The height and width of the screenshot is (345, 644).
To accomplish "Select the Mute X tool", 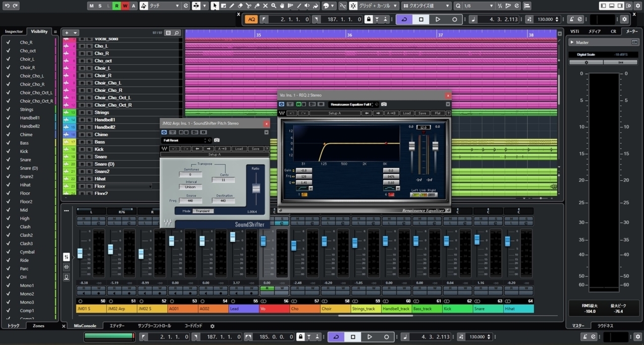I will coord(265,6).
